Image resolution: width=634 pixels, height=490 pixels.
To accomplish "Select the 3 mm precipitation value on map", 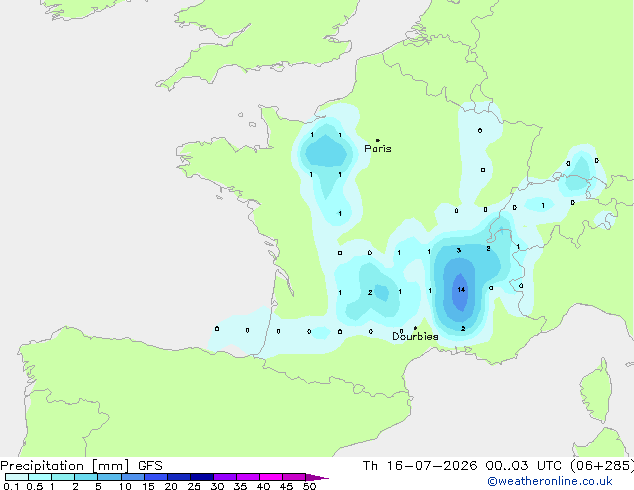I will (459, 250).
